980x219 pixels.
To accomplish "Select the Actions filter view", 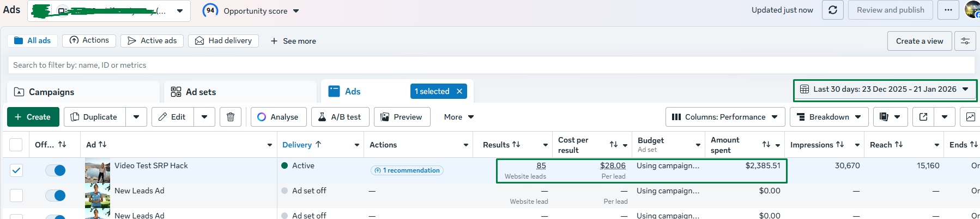I will (x=89, y=40).
